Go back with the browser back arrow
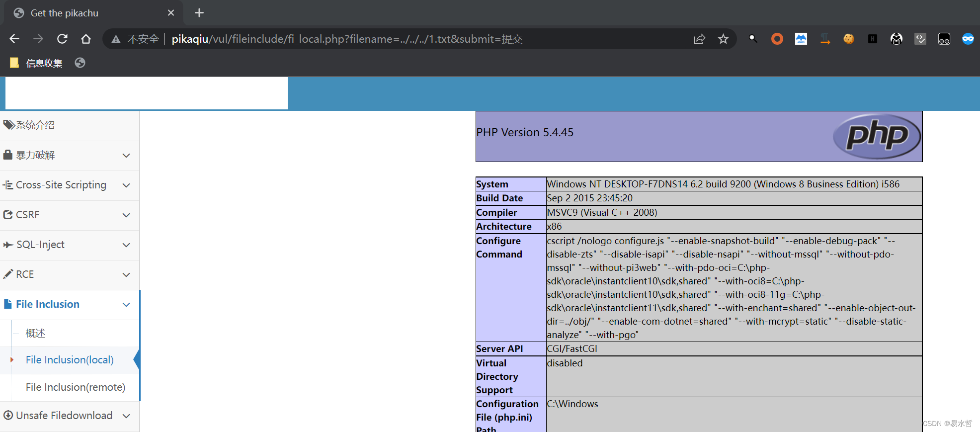980x432 pixels. point(14,39)
